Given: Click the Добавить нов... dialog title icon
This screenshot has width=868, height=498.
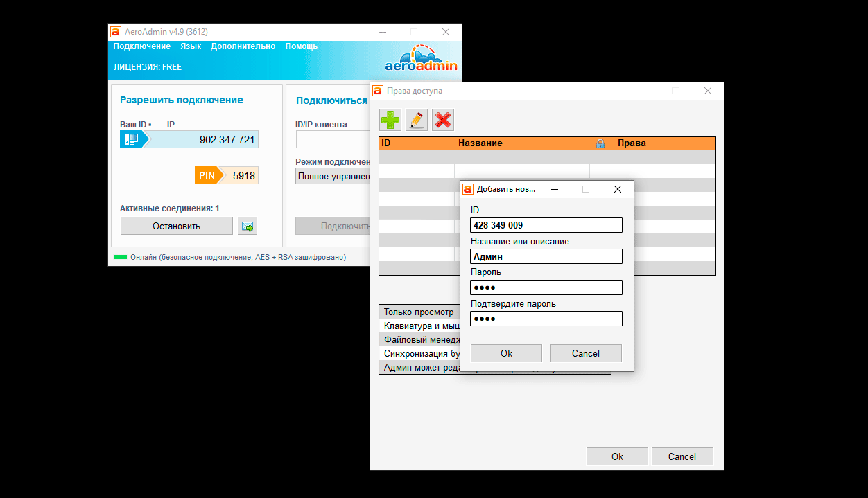Looking at the screenshot, I should 468,189.
